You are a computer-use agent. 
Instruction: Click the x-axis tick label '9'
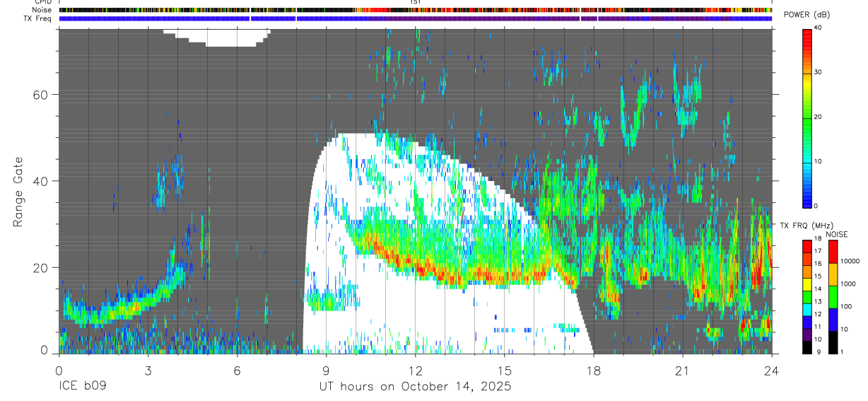(x=326, y=371)
